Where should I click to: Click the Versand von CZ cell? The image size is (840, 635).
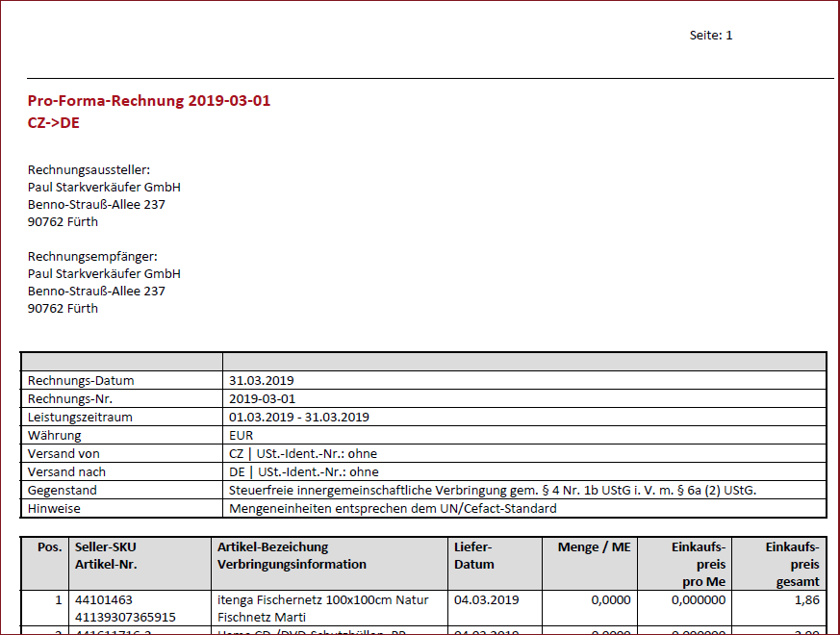(303, 453)
